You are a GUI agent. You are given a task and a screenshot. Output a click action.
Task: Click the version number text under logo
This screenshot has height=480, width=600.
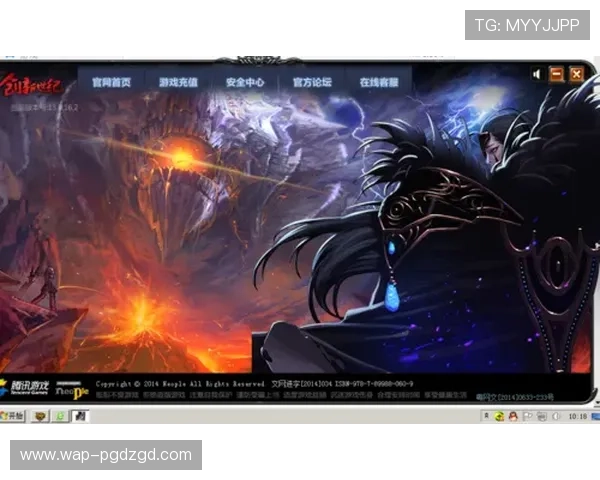click(x=45, y=108)
